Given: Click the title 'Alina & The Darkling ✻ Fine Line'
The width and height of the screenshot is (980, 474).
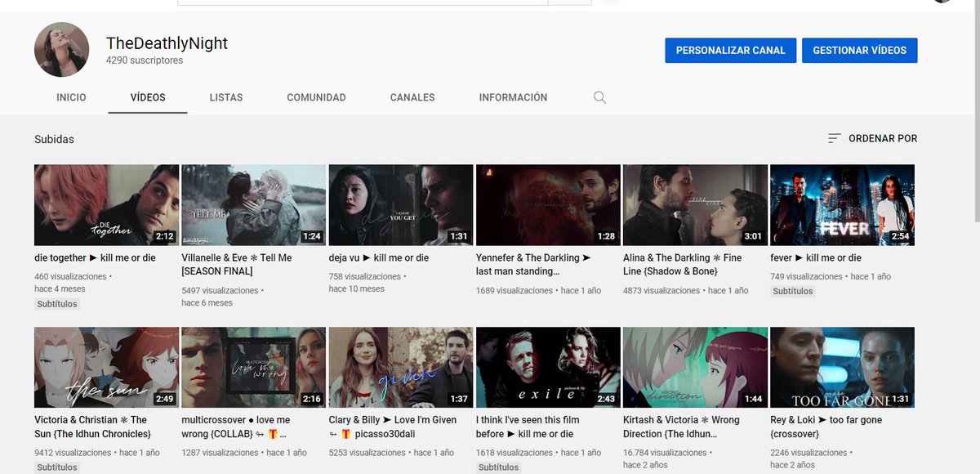Looking at the screenshot, I should [683, 264].
